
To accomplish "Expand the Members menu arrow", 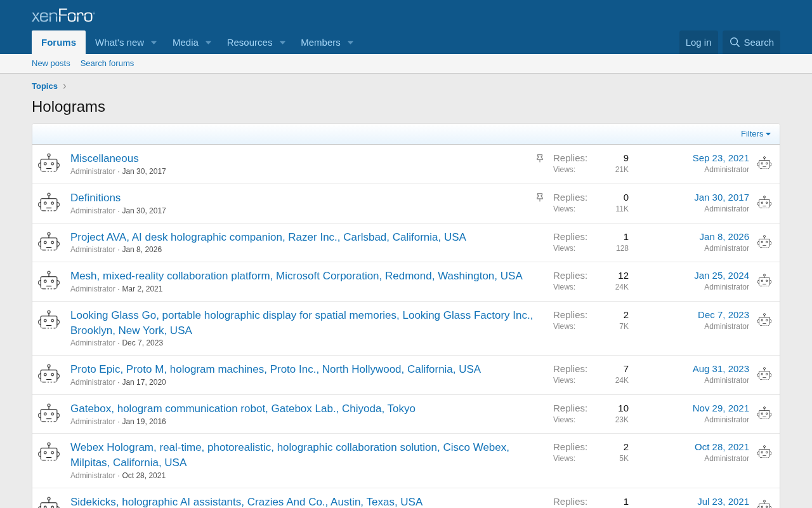I will (350, 43).
